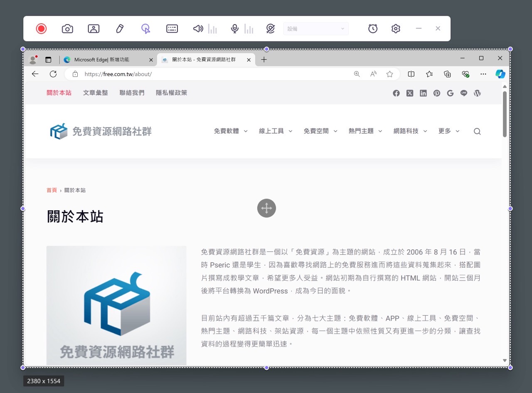
Task: Click the move handle at the center of the capture area
Action: coord(266,208)
